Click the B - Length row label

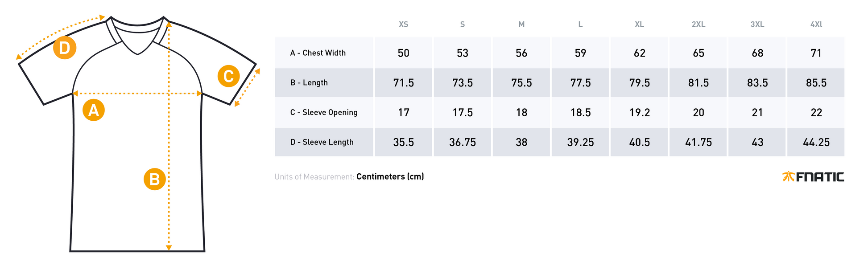coord(309,83)
